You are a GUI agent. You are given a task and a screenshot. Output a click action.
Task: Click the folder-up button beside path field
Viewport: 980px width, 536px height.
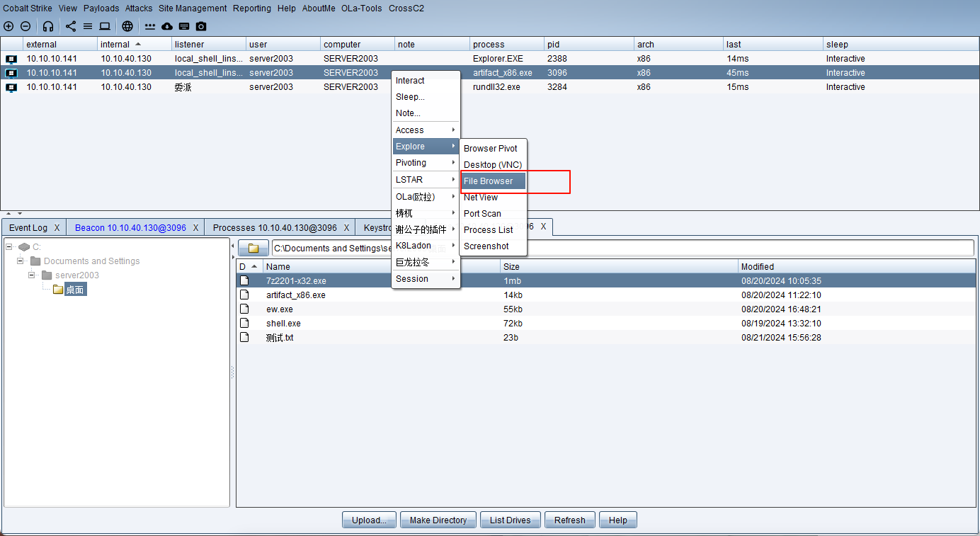(x=253, y=248)
